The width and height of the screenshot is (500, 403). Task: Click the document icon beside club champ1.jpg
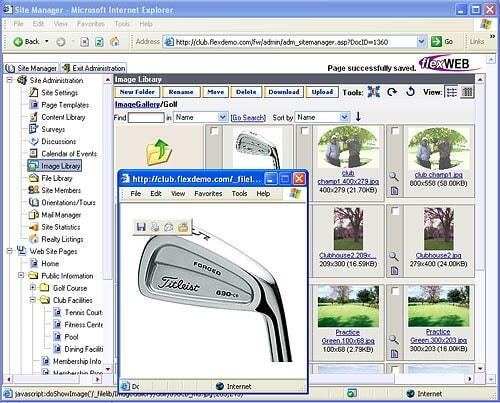click(394, 191)
